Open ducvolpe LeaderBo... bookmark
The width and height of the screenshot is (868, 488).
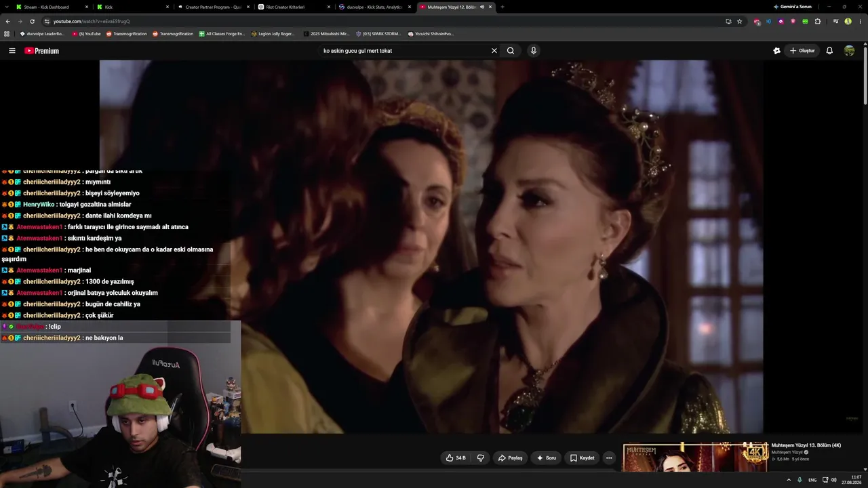point(42,33)
